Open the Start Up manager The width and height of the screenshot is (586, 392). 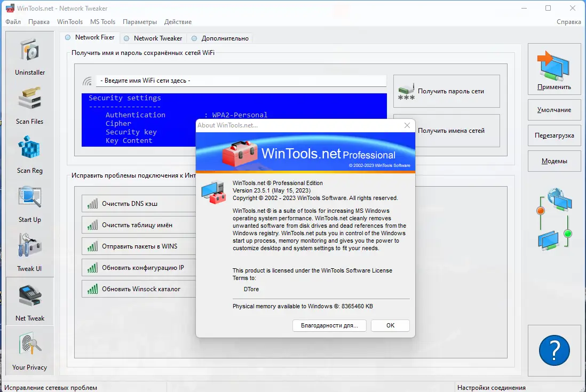[x=29, y=204]
